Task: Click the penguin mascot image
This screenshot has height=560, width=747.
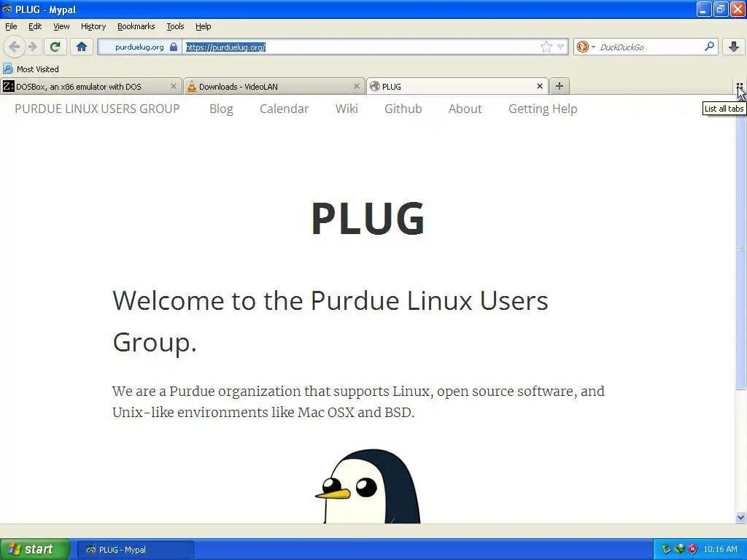Action: click(368, 486)
